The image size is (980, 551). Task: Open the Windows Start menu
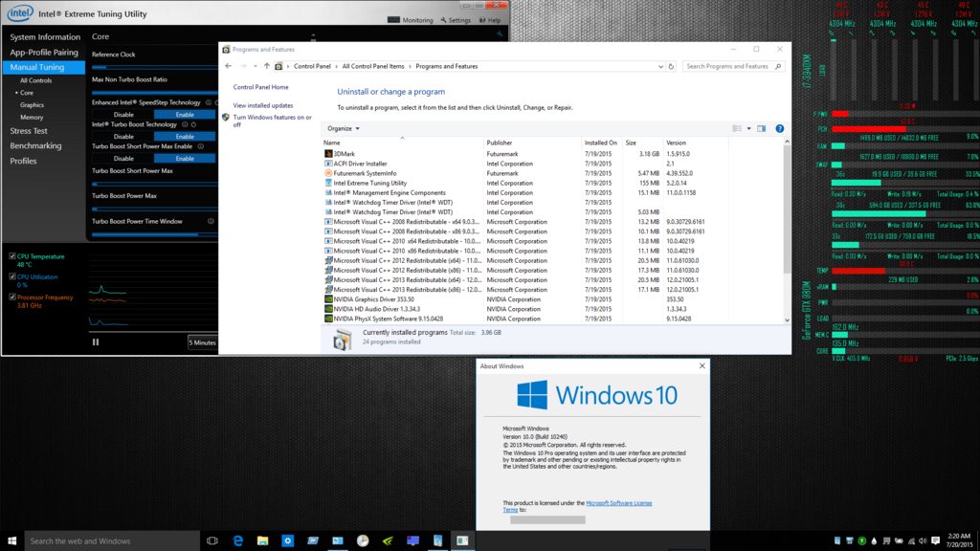tap(11, 541)
